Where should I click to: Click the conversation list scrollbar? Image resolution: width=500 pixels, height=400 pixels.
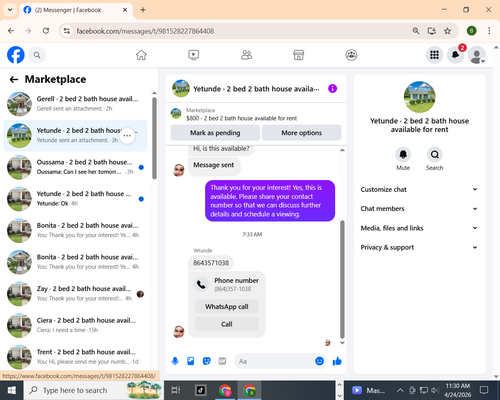pyautogui.click(x=154, y=138)
